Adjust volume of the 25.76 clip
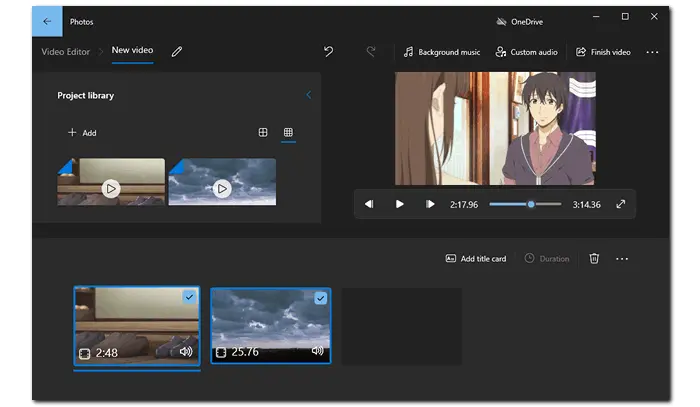The width and height of the screenshot is (700, 407). point(317,351)
